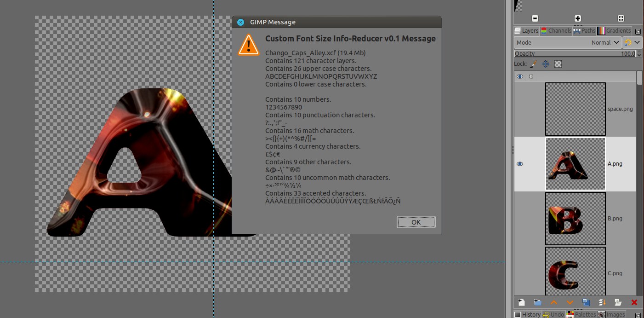This screenshot has width=644, height=318.
Task: Open the layers dock tab configuration menu
Action: click(638, 31)
